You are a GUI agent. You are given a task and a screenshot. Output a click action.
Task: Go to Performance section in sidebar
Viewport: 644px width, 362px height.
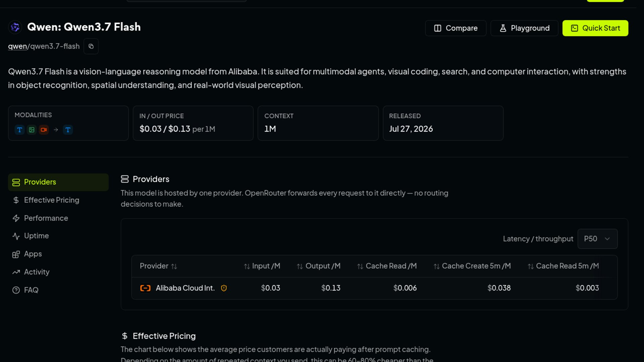click(58, 218)
